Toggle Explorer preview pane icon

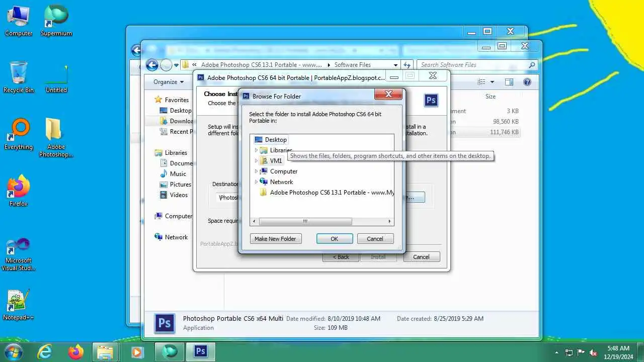(509, 82)
